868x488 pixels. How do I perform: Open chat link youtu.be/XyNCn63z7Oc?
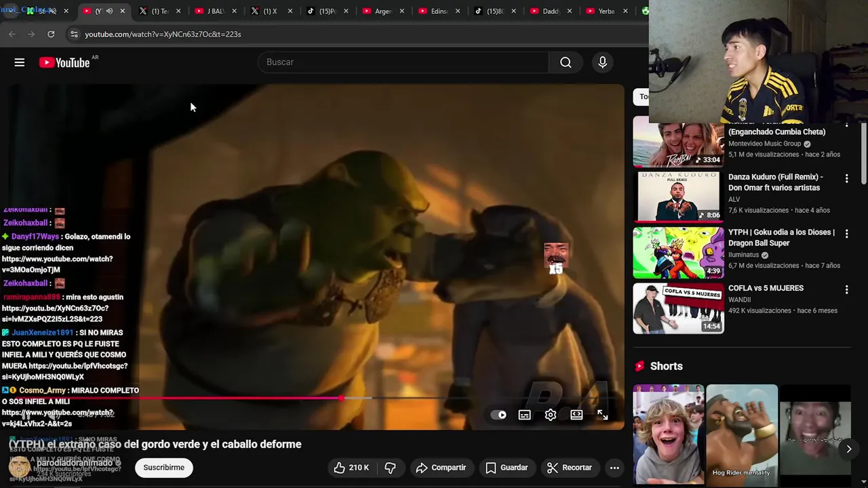pyautogui.click(x=55, y=313)
